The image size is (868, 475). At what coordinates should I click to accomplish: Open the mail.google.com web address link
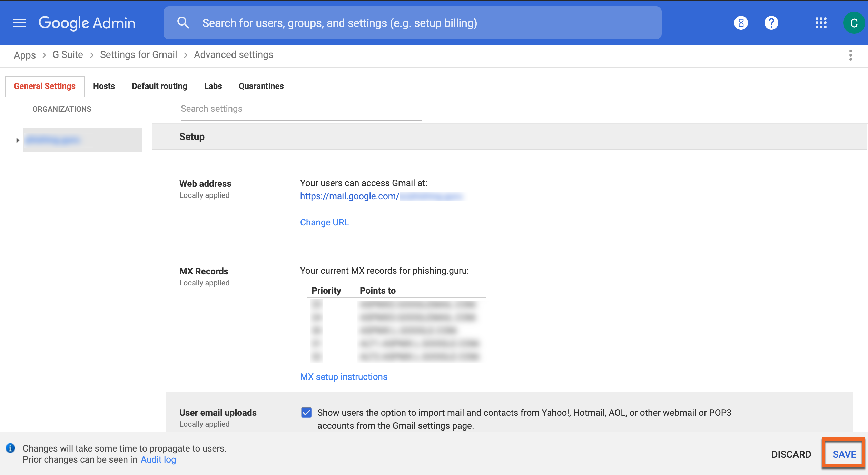pos(382,196)
